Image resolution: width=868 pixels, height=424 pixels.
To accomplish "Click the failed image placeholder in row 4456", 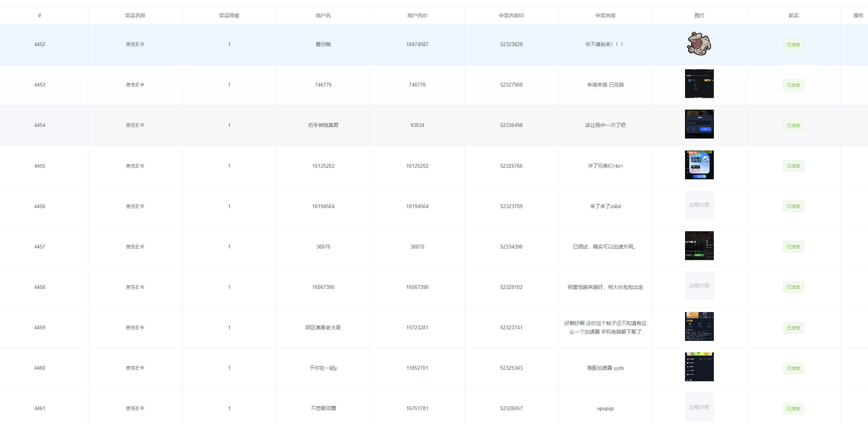I will tap(699, 205).
